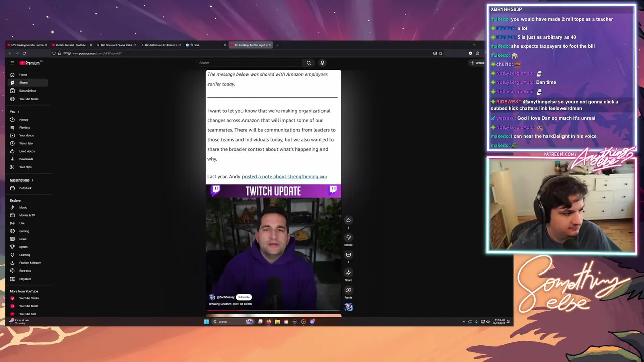Viewport: 644px width, 362px height.
Task: Select Shorts in the YouTube sidebar
Action: tap(28, 82)
